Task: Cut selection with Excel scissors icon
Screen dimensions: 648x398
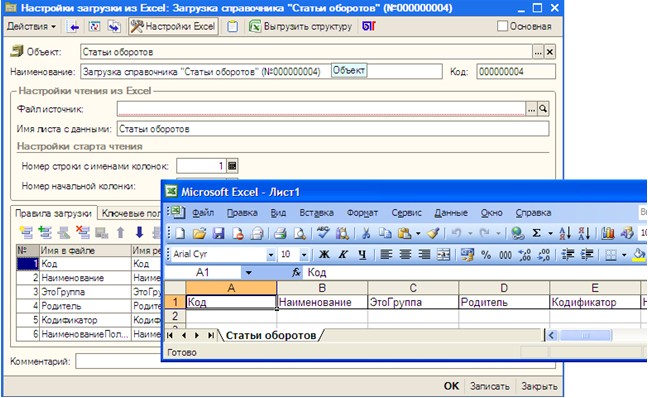Action: point(366,234)
